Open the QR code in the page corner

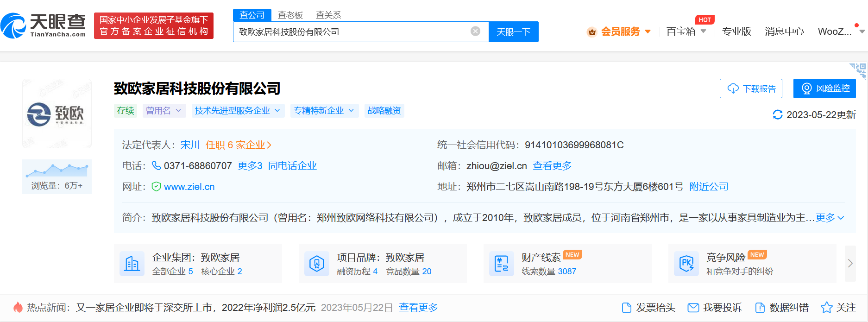click(x=858, y=71)
